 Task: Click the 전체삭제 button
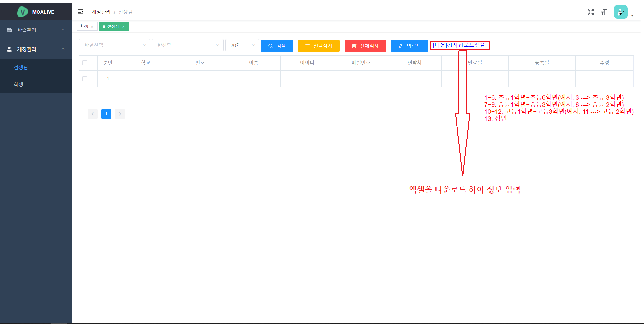pos(365,46)
